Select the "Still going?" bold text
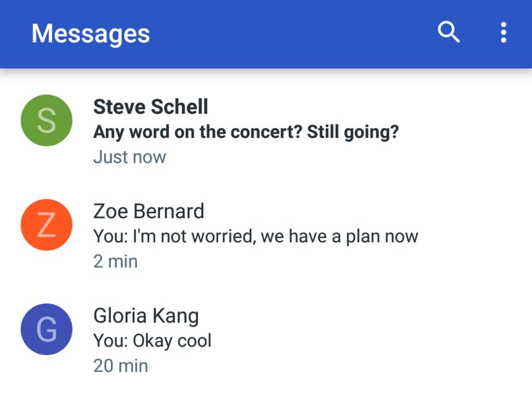The image size is (532, 399). pyautogui.click(x=353, y=132)
